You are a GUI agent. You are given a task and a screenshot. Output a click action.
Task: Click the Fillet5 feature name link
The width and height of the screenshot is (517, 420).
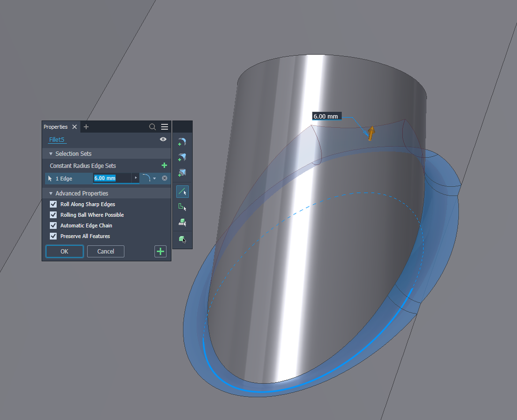[57, 140]
